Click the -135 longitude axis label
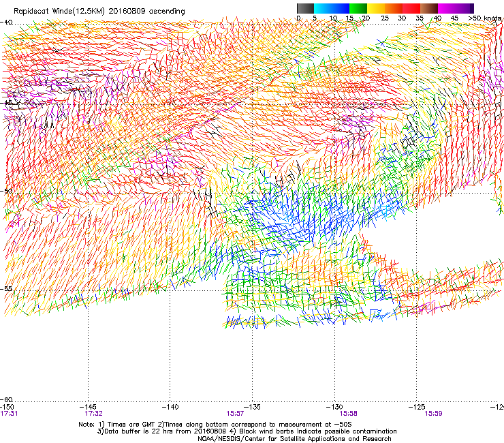This screenshot has width=504, height=443. tap(252, 407)
